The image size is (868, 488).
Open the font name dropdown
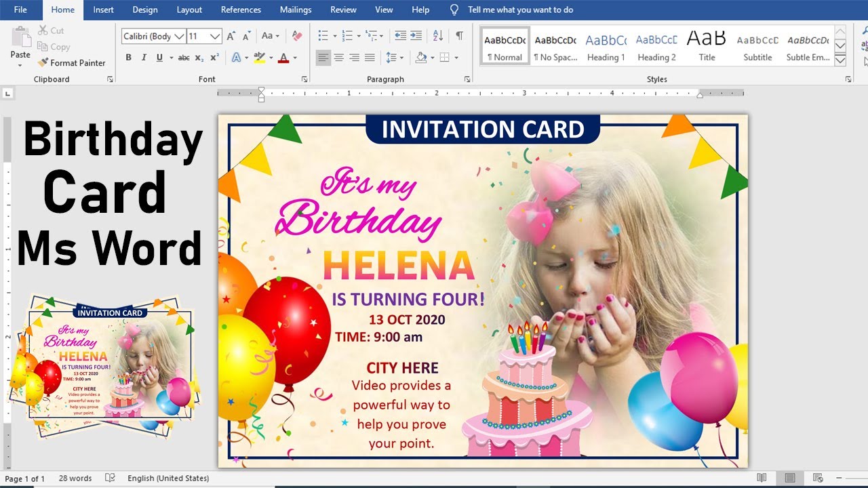(179, 36)
